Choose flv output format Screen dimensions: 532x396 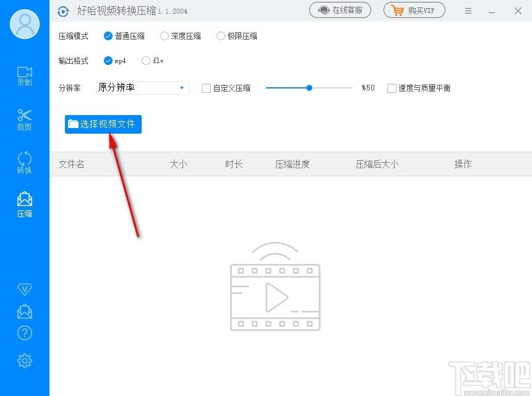(153, 61)
